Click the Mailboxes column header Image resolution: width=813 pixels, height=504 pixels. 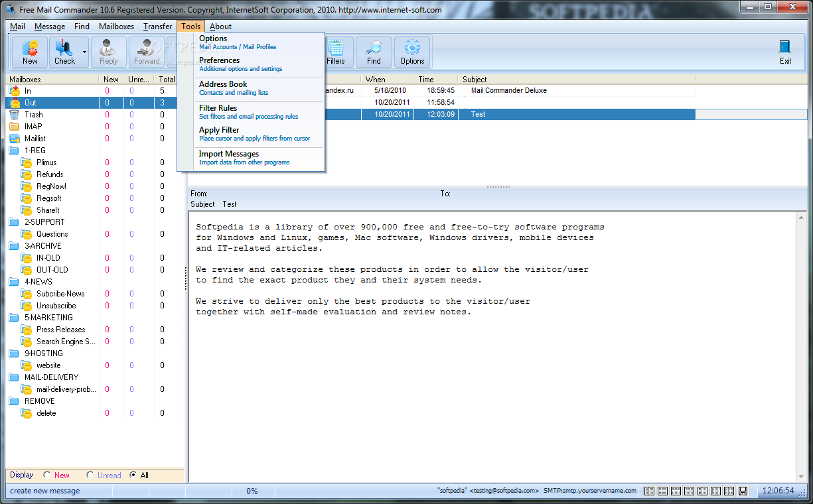tap(52, 80)
